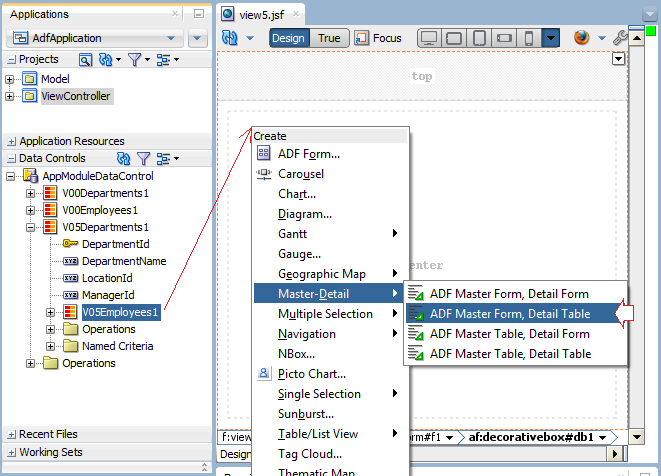Click the DepartmentId key icon
Screen dimensions: 661x476
click(70, 243)
